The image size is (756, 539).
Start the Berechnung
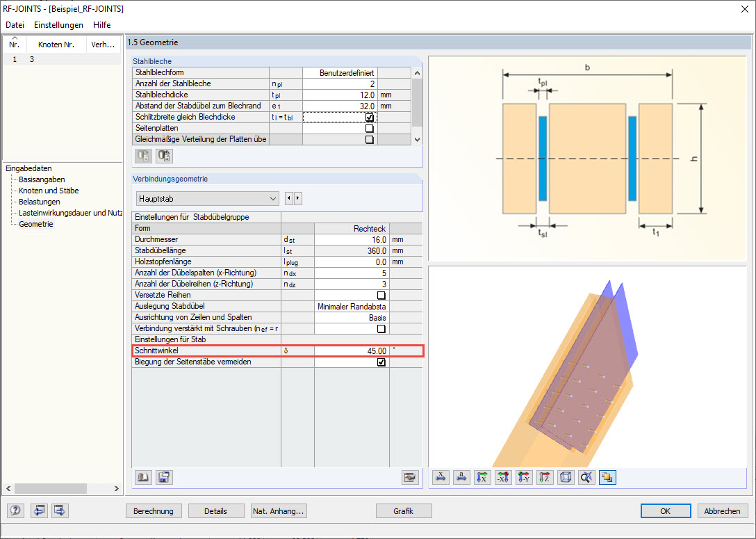click(x=154, y=510)
